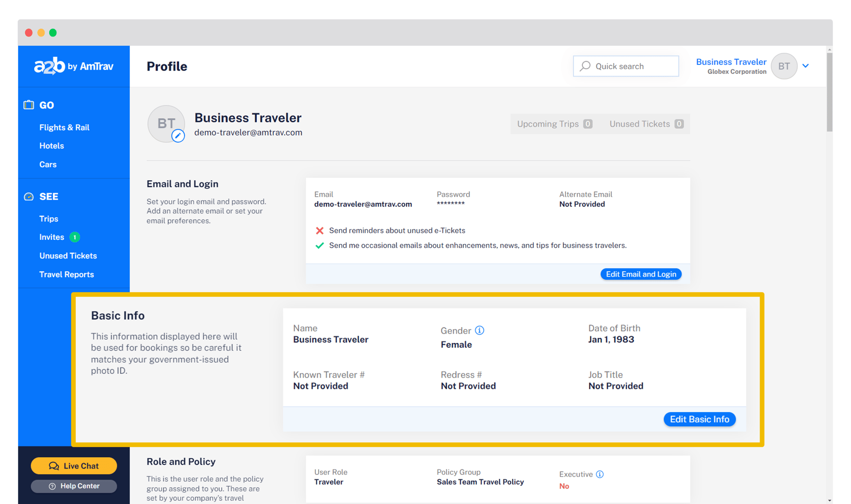
Task: Expand the account dropdown chevron
Action: [x=806, y=66]
